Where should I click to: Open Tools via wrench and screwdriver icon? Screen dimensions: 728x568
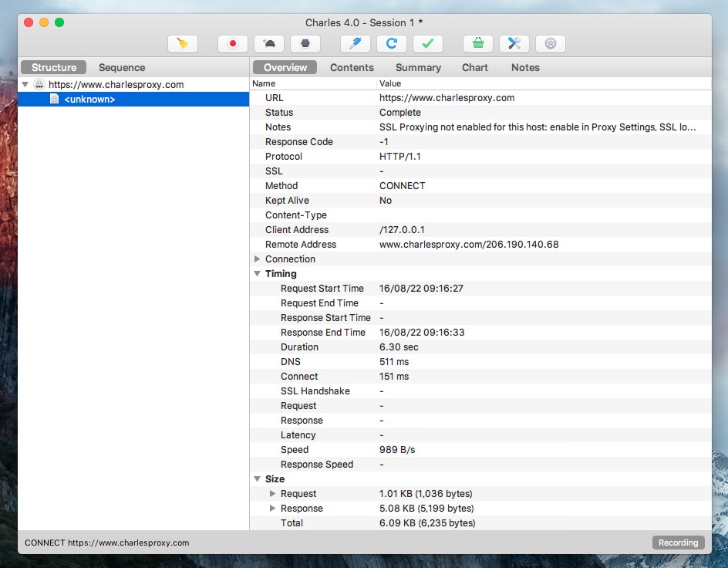514,44
